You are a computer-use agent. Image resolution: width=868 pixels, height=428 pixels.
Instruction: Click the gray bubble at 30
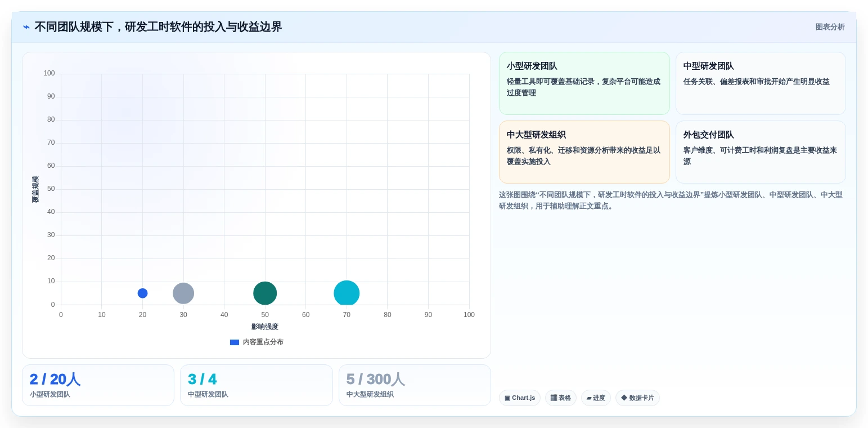click(x=183, y=293)
